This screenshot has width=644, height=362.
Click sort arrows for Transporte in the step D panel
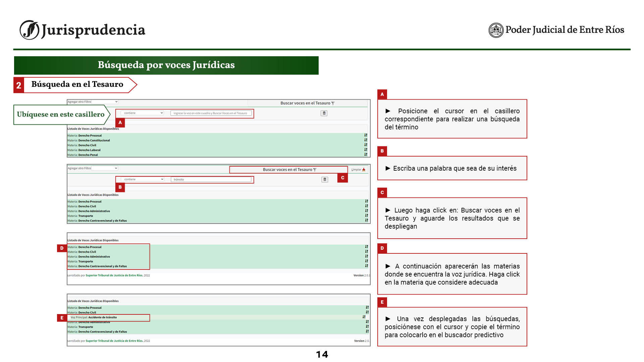coord(367,261)
